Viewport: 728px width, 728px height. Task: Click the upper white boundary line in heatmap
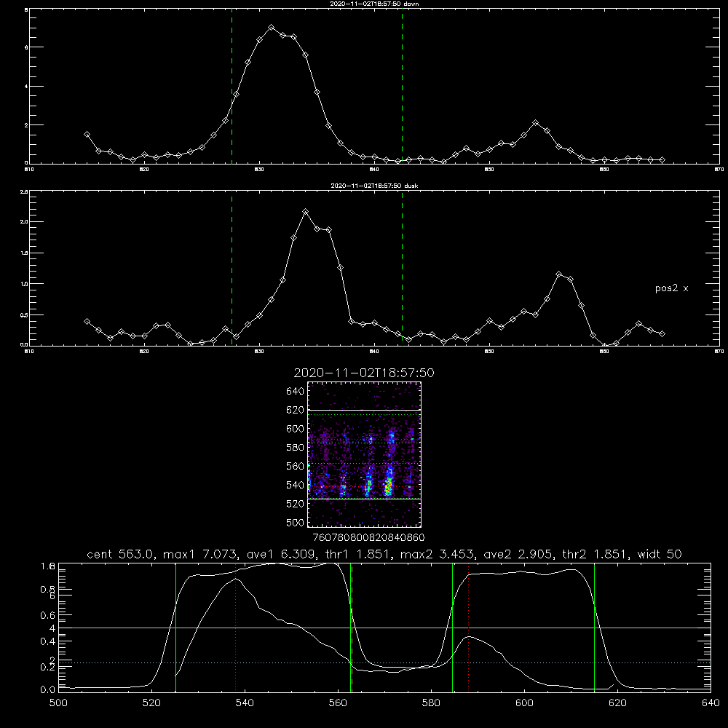(365, 410)
